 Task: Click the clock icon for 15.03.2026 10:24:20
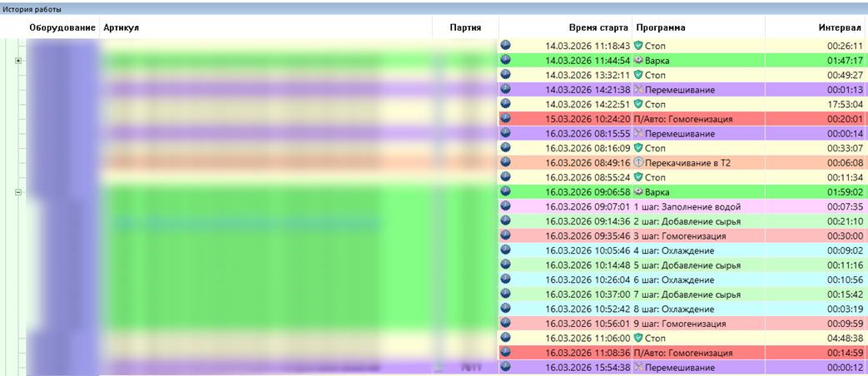point(505,119)
